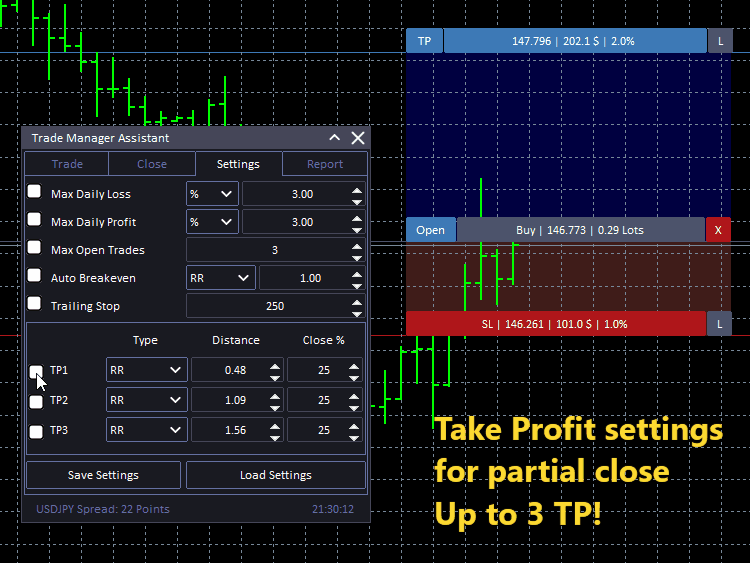Increase Trailing Stop value
The width and height of the screenshot is (750, 563).
click(357, 302)
